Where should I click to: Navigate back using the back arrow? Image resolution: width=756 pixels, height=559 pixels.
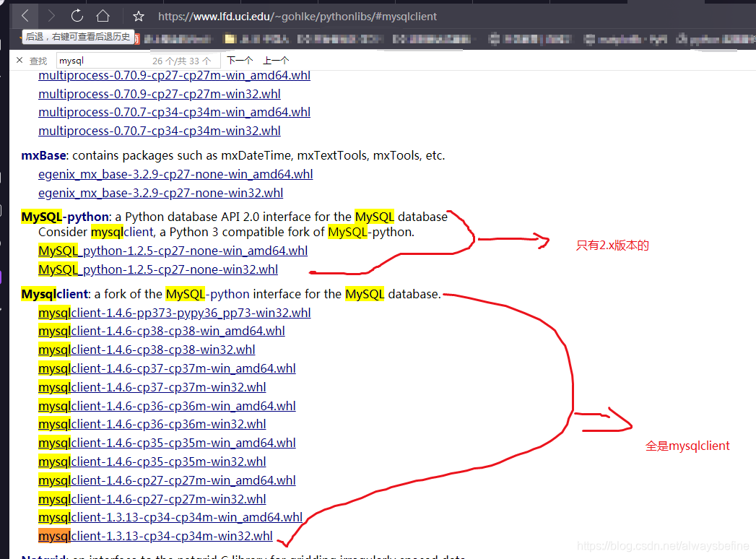(x=24, y=15)
